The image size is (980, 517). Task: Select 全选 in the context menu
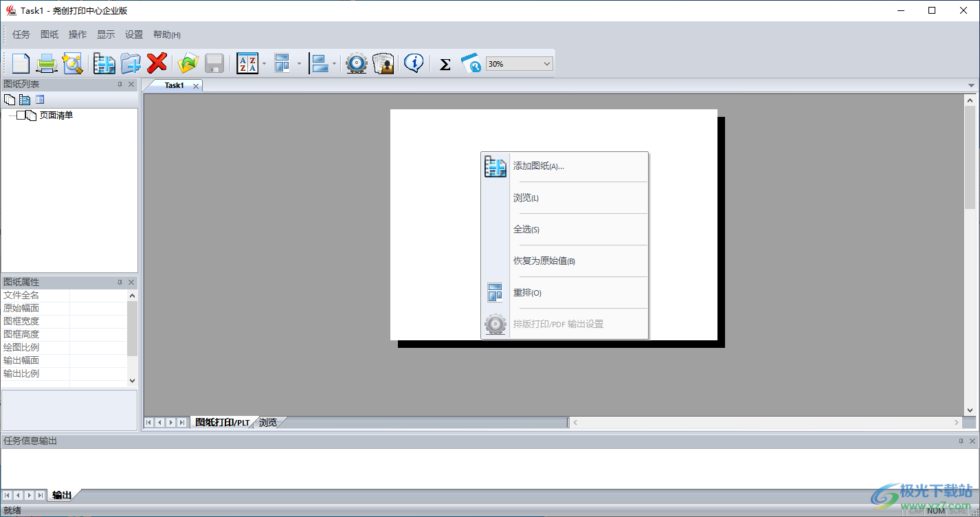pos(526,230)
